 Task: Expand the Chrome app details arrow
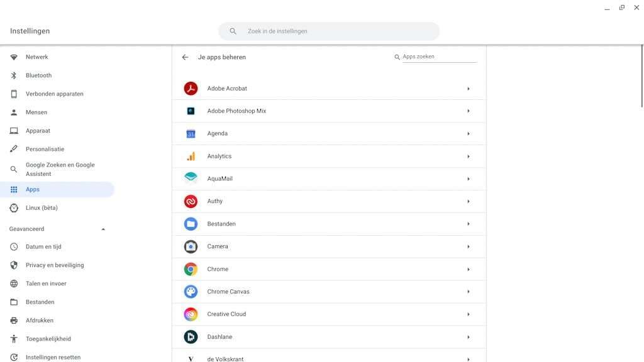click(x=469, y=270)
